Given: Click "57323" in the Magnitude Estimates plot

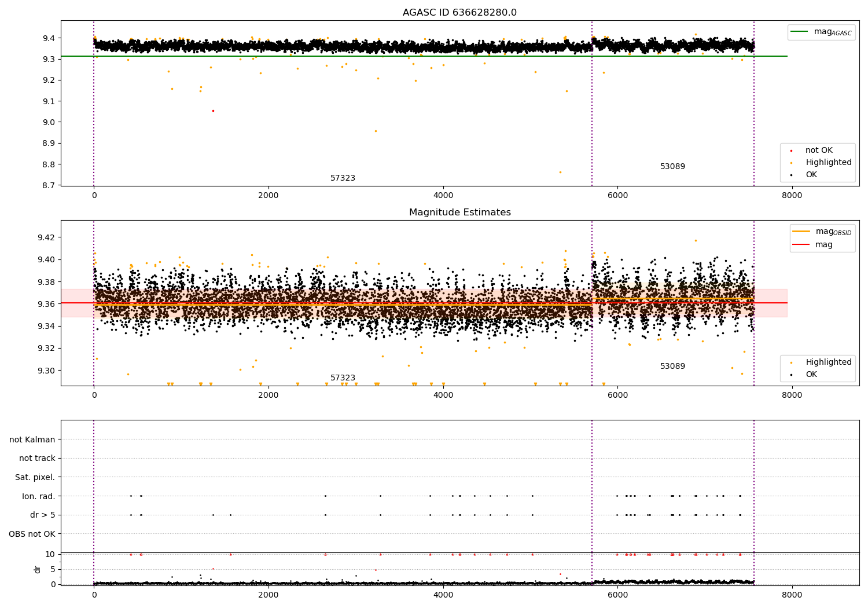Looking at the screenshot, I should click(343, 378).
